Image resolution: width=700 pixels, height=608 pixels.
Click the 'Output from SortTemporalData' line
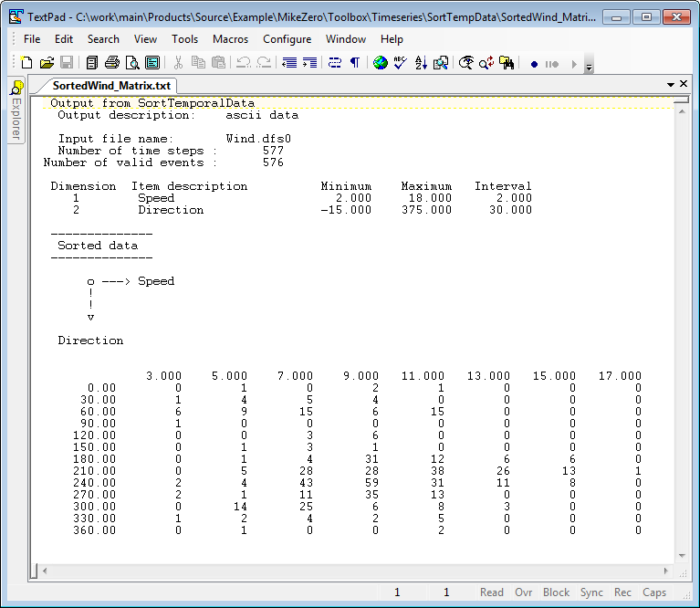coord(152,103)
